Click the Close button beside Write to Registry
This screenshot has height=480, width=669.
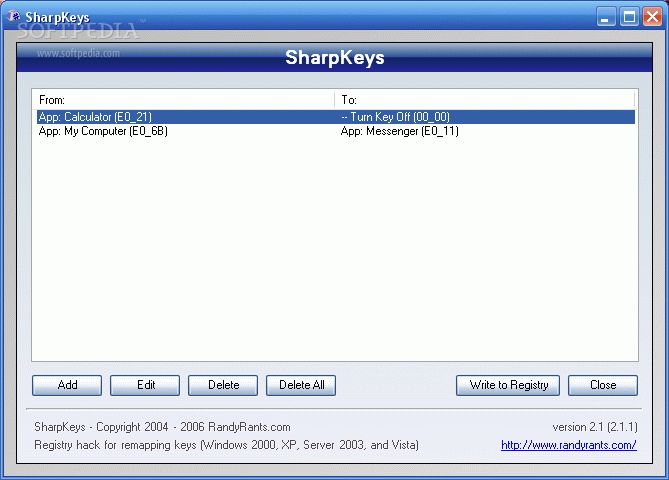coord(603,385)
